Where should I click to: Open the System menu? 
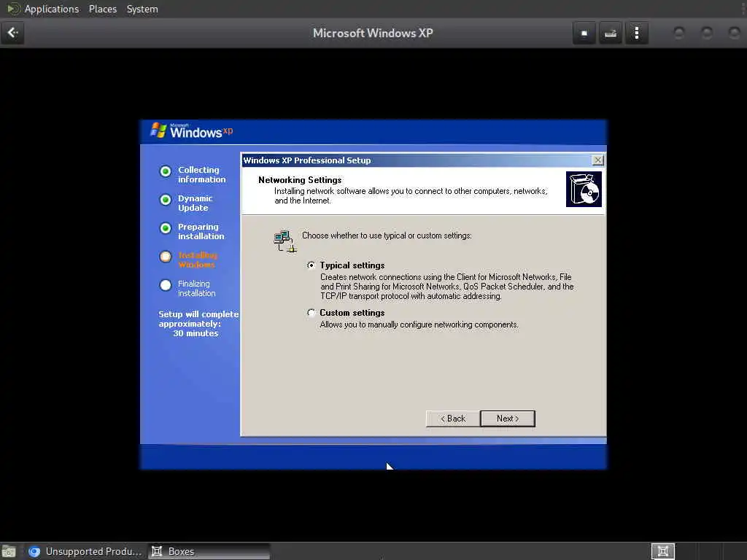[142, 9]
